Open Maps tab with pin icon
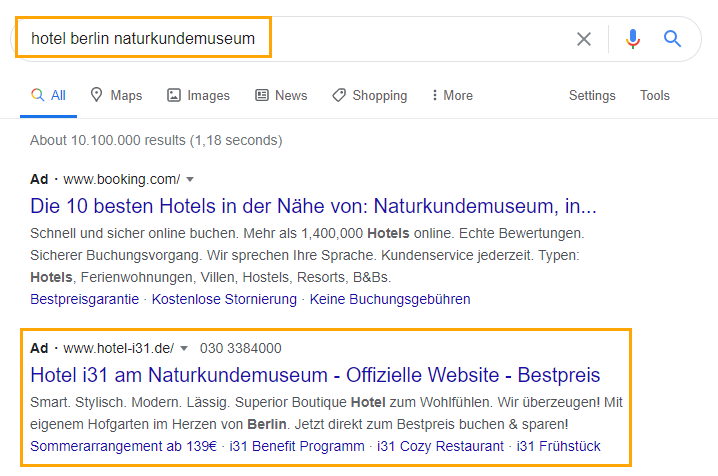The height and width of the screenshot is (476, 718). pyautogui.click(x=116, y=95)
